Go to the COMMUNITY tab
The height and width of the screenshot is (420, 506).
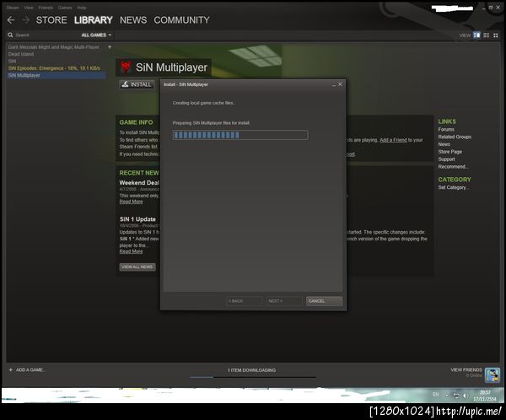[181, 20]
